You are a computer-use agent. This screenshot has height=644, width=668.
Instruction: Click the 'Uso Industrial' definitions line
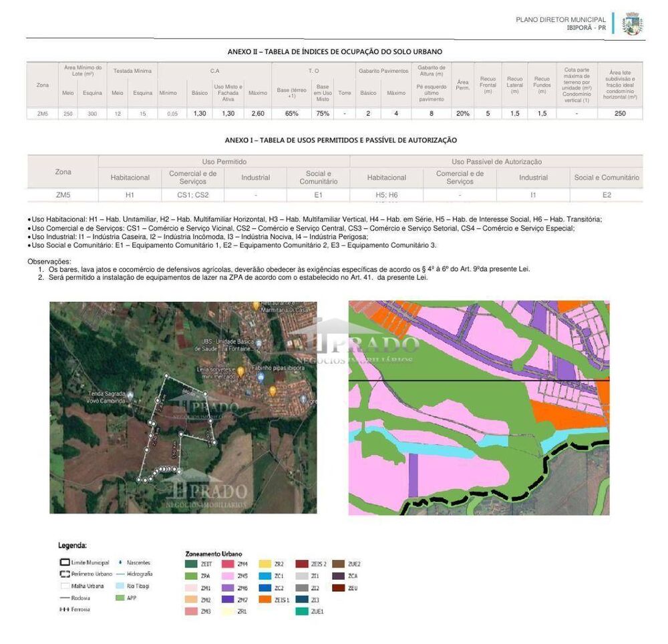pyautogui.click(x=198, y=236)
